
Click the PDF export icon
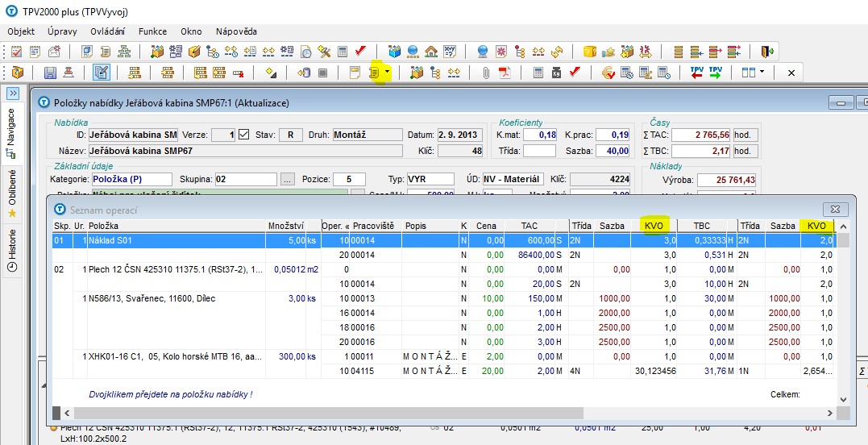click(505, 73)
